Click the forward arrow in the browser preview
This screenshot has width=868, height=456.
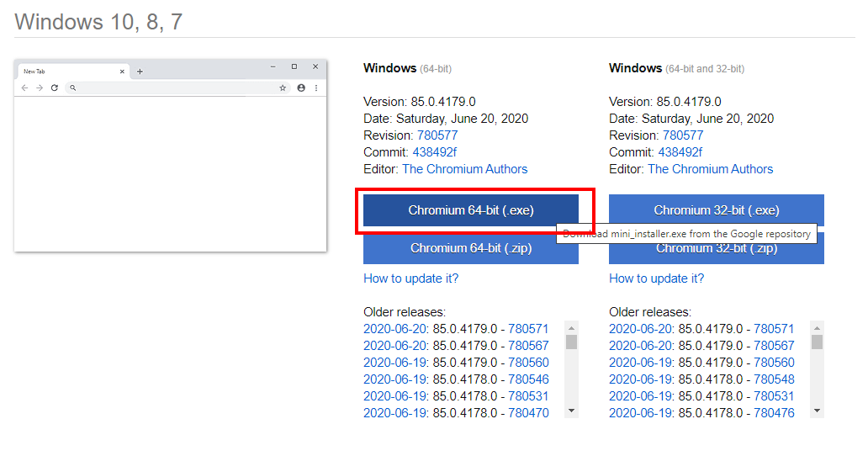[40, 88]
